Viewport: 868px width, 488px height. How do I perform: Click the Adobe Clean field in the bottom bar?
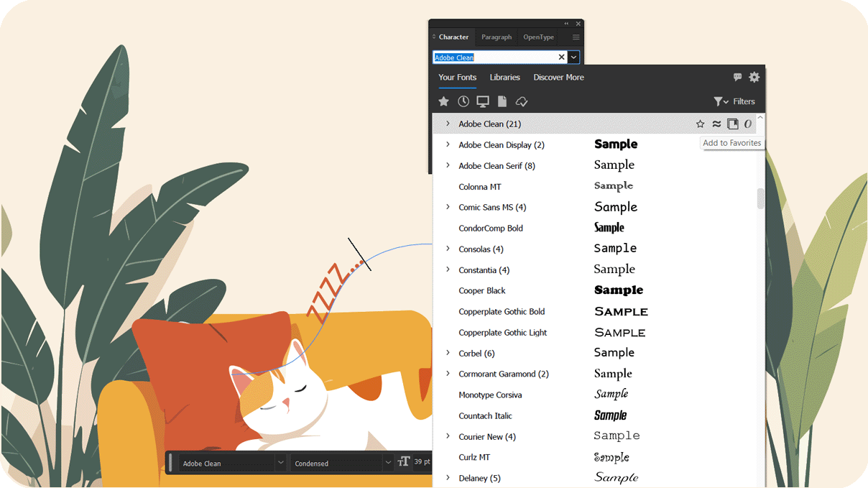coord(227,464)
